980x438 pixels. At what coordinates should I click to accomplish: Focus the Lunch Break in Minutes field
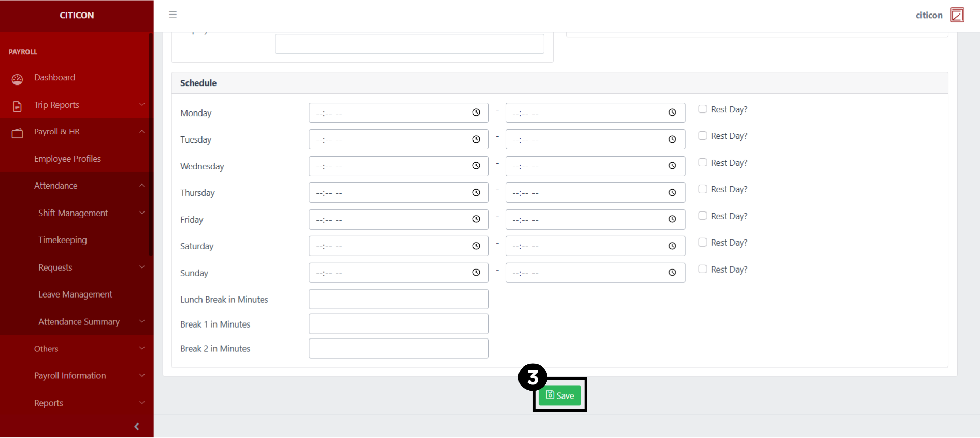[x=398, y=299]
